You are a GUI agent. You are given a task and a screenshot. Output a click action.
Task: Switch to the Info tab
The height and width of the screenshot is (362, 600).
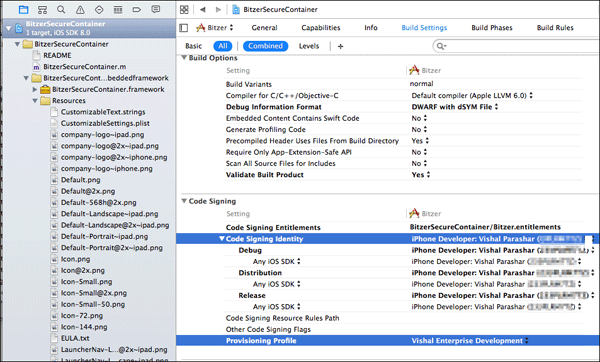coord(371,28)
